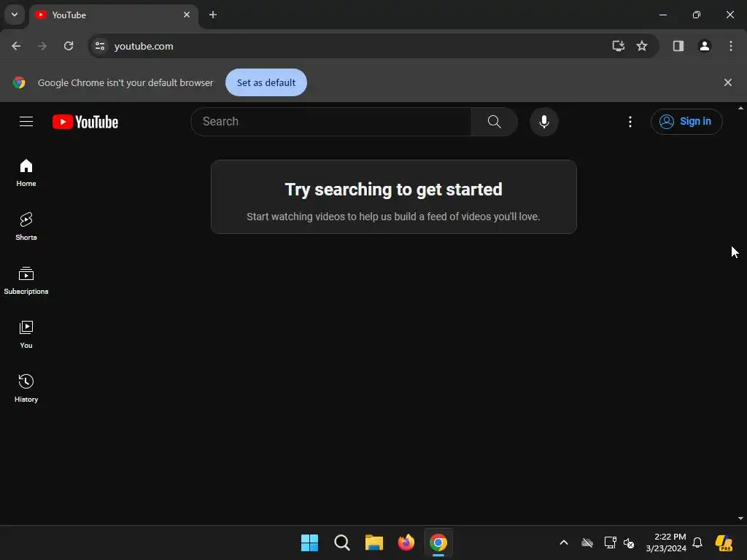Open network status tray icon
The width and height of the screenshot is (747, 560).
pos(610,542)
